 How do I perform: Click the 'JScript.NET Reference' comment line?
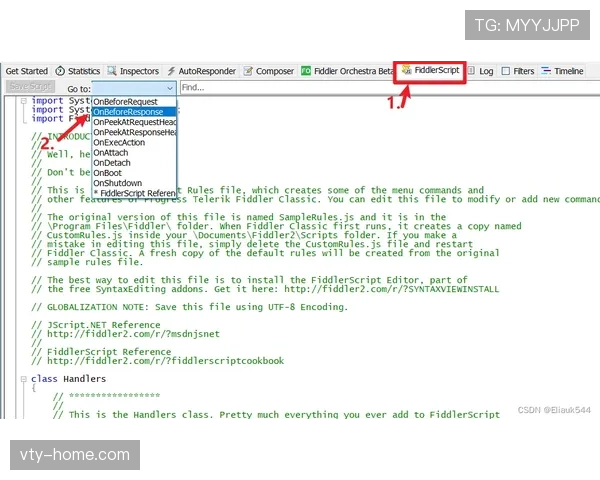pos(96,325)
